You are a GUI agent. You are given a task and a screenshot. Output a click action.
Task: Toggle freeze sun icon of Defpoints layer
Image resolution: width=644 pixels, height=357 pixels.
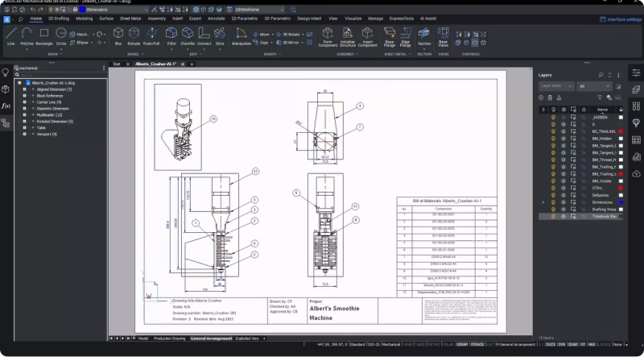pyautogui.click(x=563, y=195)
